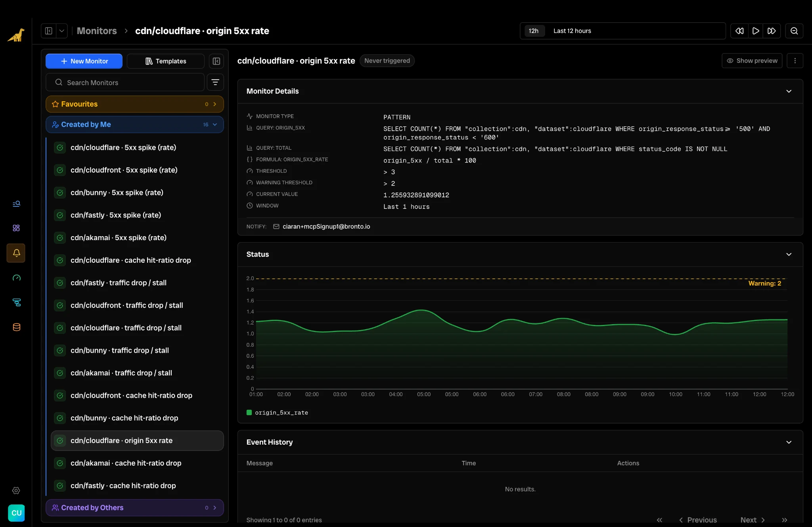Screen dimensions: 812x527
Task: Click Next page button
Action: tap(753, 520)
